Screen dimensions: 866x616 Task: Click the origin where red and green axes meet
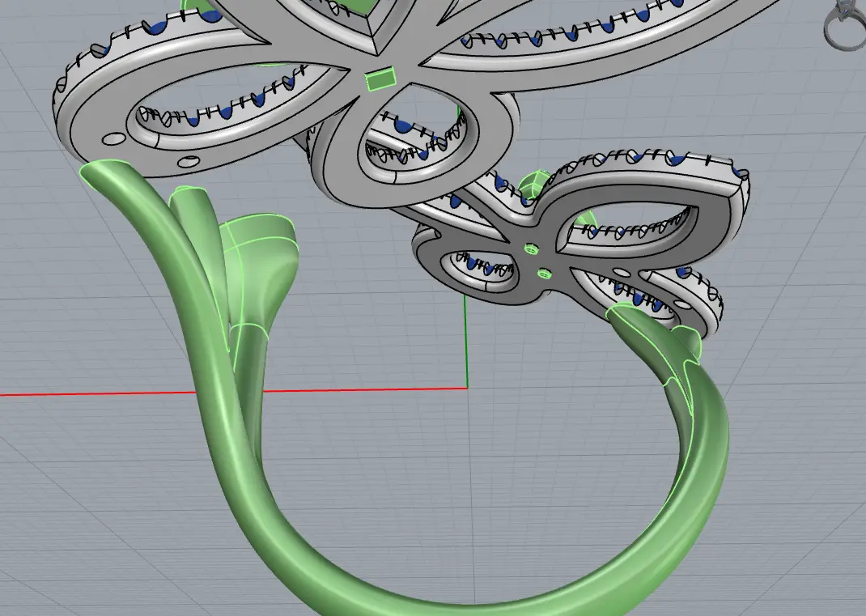coord(466,389)
